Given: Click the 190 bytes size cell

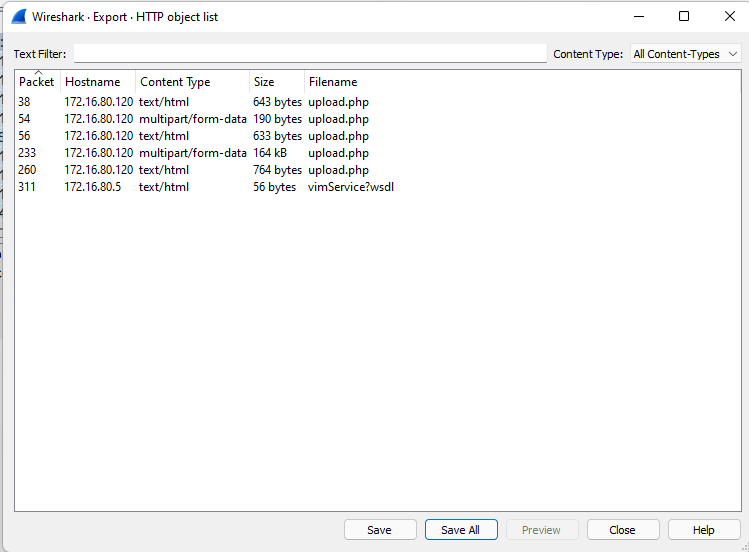Looking at the screenshot, I should point(277,119).
